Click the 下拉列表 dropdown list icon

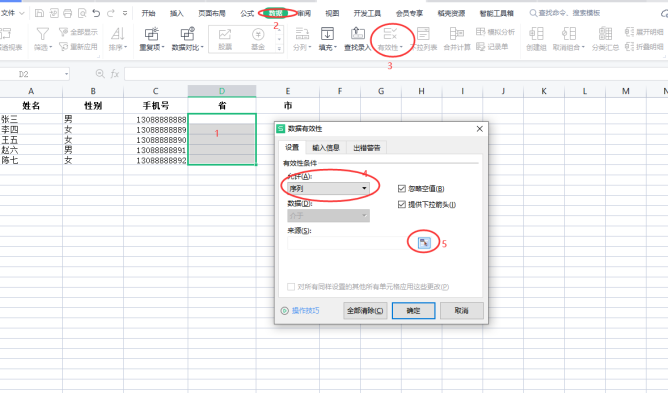423,34
